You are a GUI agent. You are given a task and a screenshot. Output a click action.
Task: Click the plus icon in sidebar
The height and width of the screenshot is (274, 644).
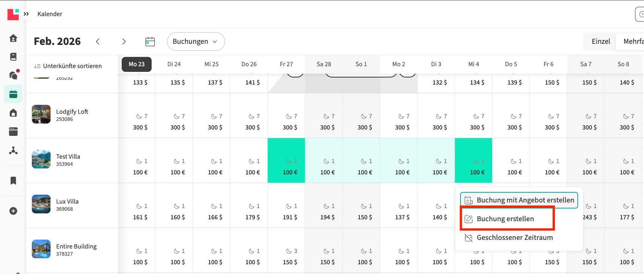(x=13, y=211)
